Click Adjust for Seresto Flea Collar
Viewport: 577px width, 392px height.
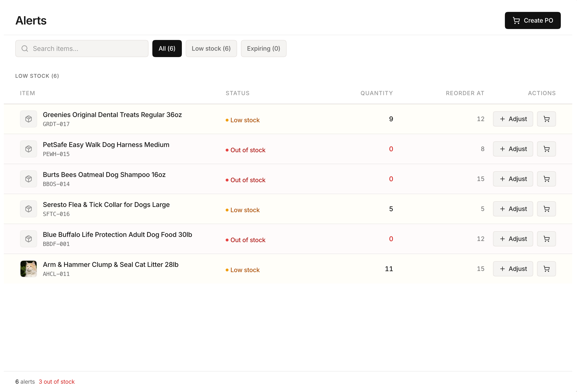(513, 209)
